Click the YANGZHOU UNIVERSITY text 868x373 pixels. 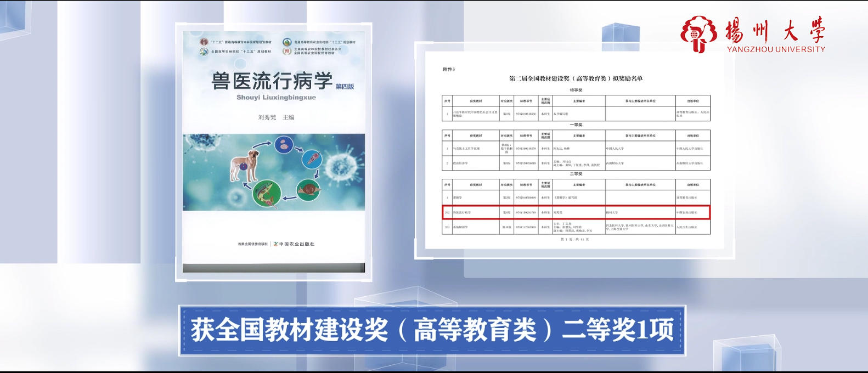tap(776, 49)
